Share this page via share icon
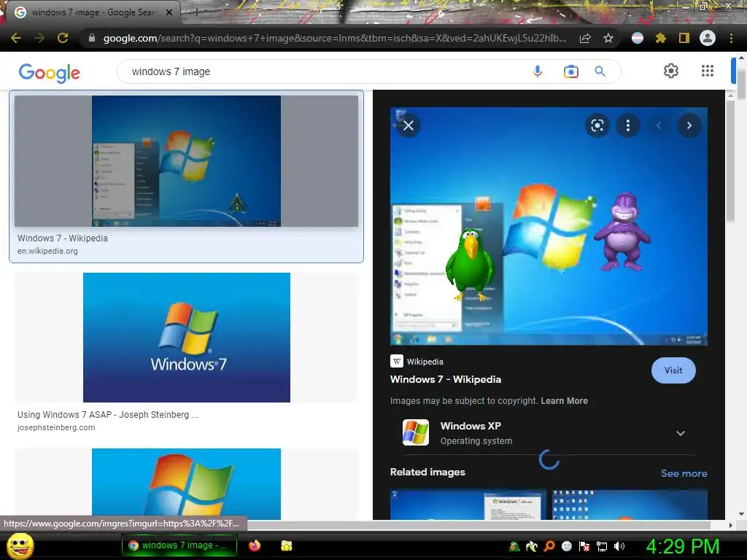Image resolution: width=747 pixels, height=560 pixels. [x=585, y=38]
